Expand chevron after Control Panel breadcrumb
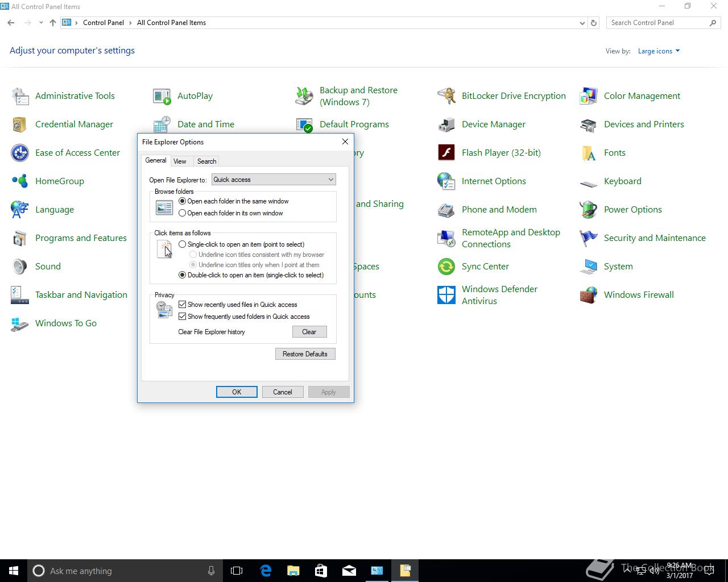Screen dimensions: 728x582 click(131, 23)
